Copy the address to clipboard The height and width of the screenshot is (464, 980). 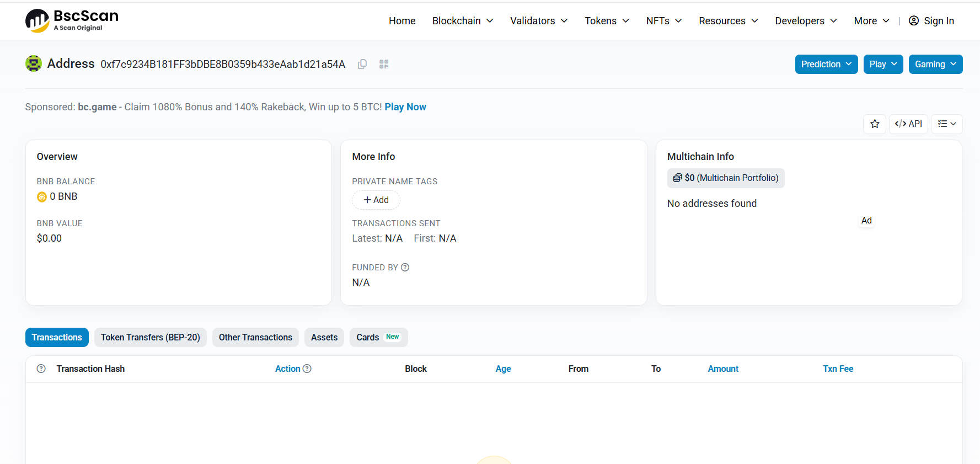point(362,64)
